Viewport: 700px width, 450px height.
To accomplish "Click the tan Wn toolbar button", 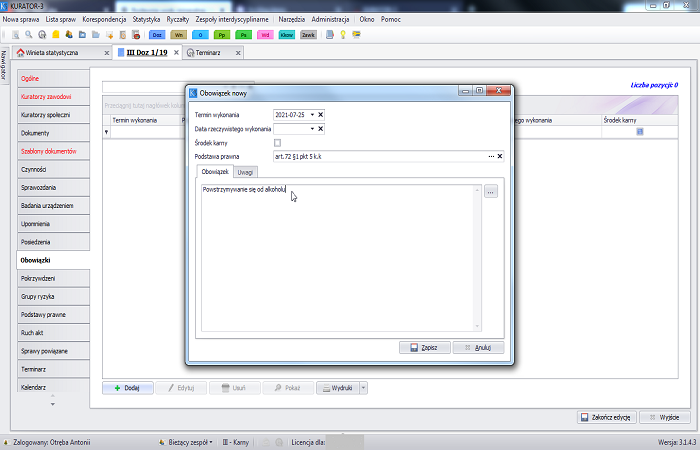I will (x=179, y=35).
